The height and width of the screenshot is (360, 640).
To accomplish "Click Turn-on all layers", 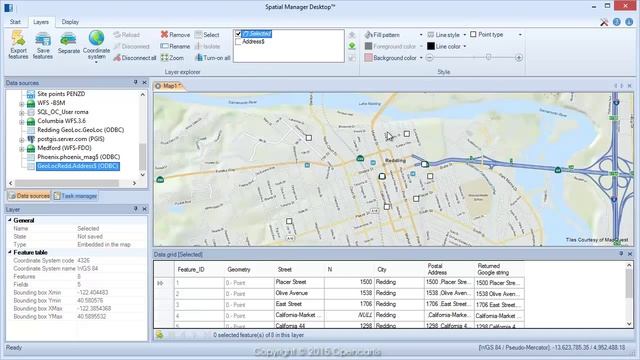I will tap(213, 58).
